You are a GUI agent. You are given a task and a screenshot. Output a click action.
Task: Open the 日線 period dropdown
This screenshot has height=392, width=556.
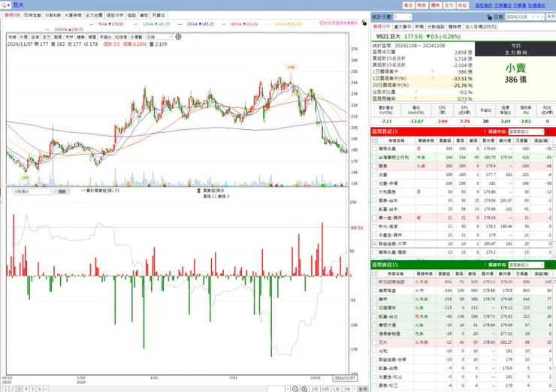tap(159, 37)
